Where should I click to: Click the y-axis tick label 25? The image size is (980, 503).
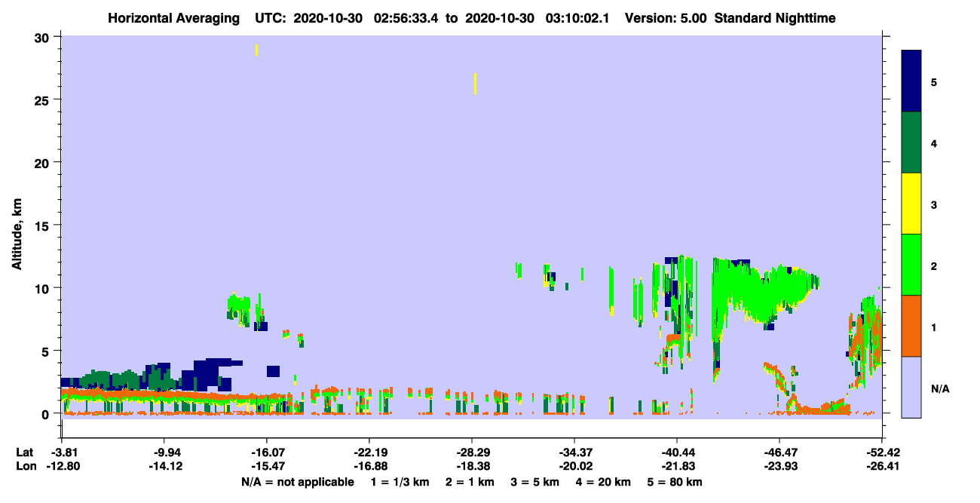43,100
